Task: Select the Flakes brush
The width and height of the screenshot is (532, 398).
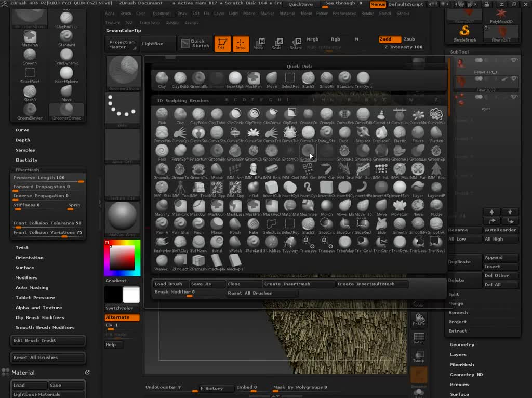Action: [x=418, y=135]
